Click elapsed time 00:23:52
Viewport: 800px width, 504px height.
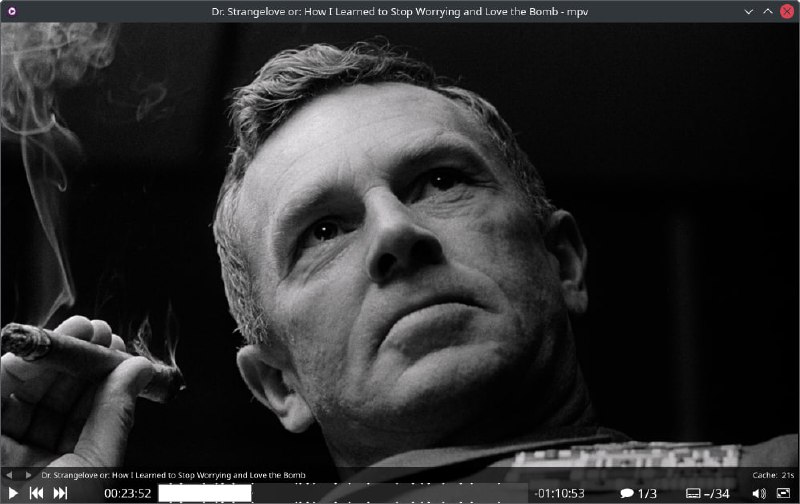(127, 493)
